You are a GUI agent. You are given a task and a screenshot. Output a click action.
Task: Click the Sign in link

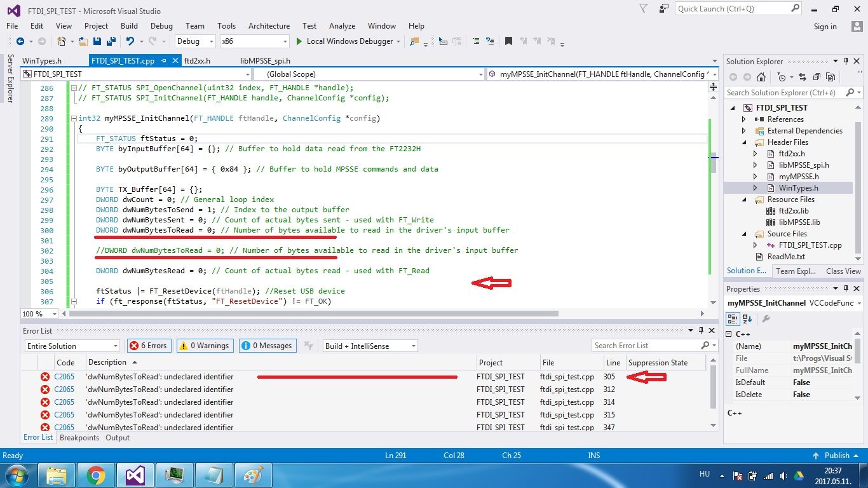click(x=825, y=27)
